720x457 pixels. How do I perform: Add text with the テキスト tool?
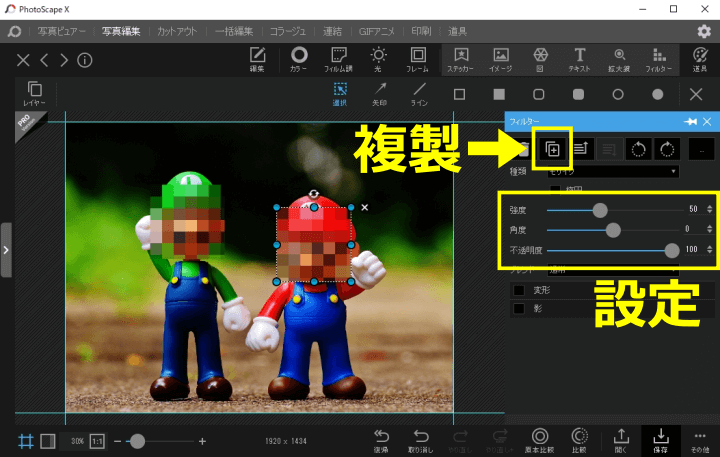coord(579,60)
